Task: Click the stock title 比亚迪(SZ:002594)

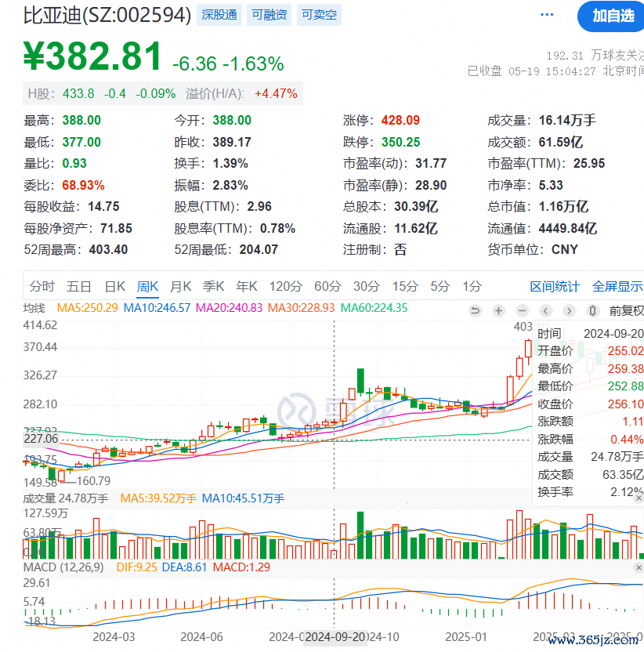Action: point(107,16)
